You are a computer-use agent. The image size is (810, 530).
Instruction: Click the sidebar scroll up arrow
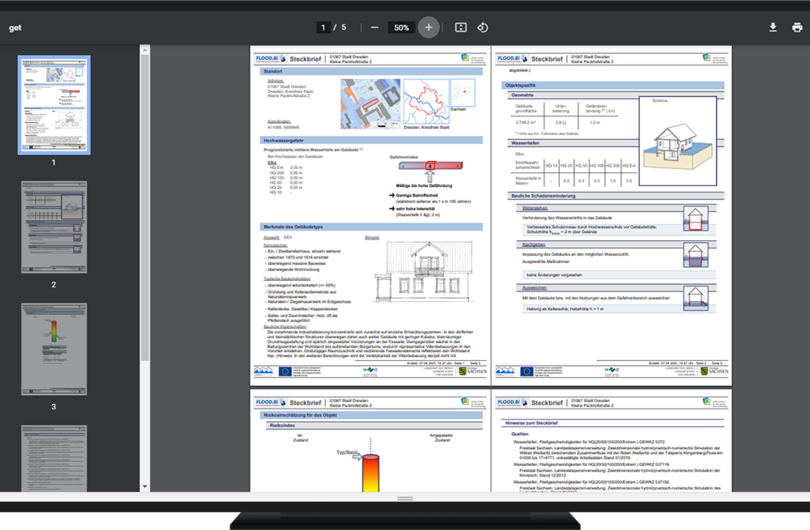[145, 48]
